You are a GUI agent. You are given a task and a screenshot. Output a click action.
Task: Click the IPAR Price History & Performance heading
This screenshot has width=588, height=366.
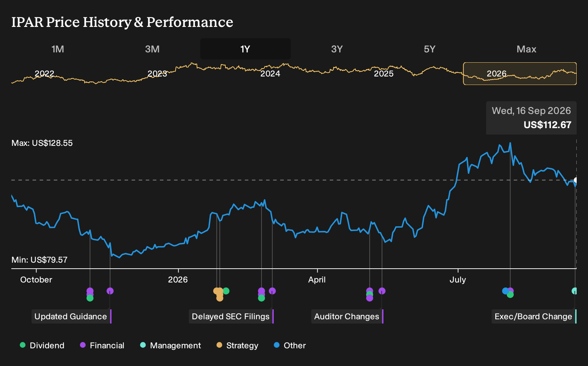[122, 22]
